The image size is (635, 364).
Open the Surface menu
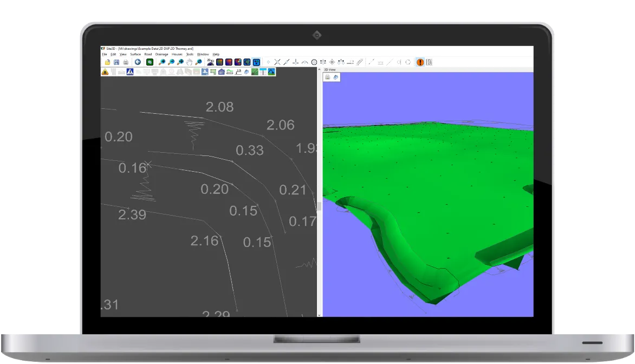point(135,54)
